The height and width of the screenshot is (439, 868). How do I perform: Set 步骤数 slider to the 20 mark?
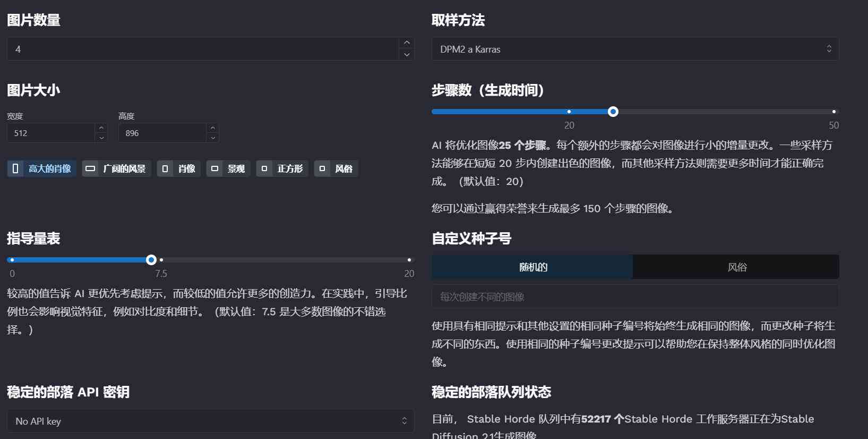[x=569, y=112]
